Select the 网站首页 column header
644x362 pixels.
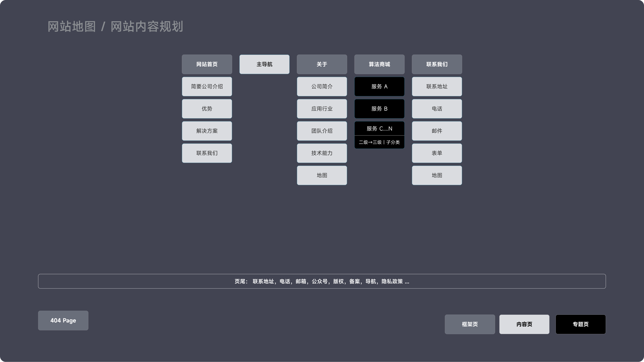[x=207, y=64]
